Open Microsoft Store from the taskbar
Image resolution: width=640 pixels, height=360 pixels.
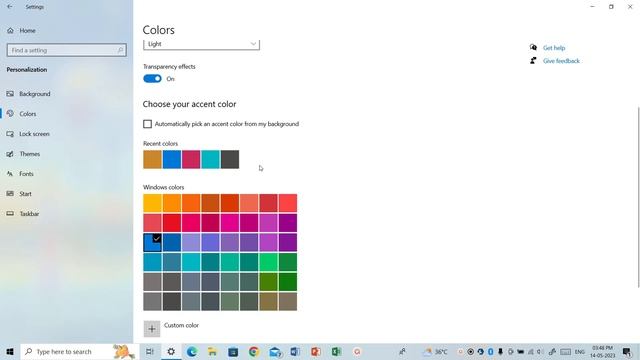[x=233, y=351]
